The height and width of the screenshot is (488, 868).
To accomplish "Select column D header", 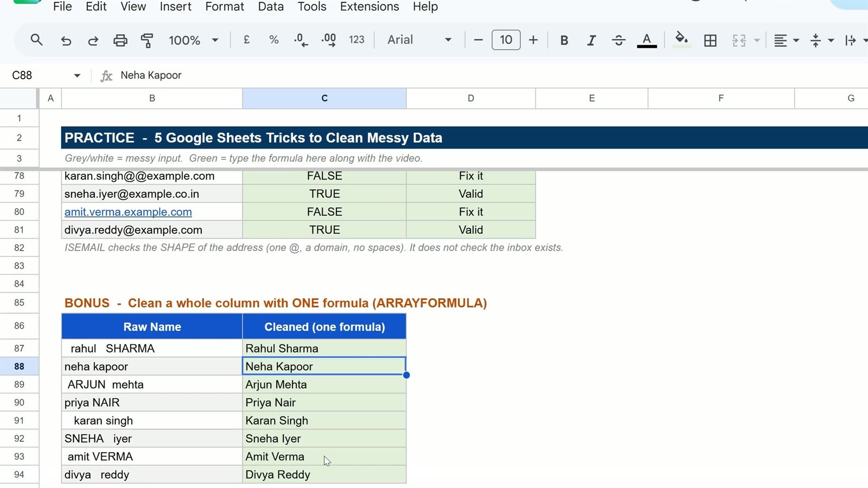I will [x=471, y=98].
